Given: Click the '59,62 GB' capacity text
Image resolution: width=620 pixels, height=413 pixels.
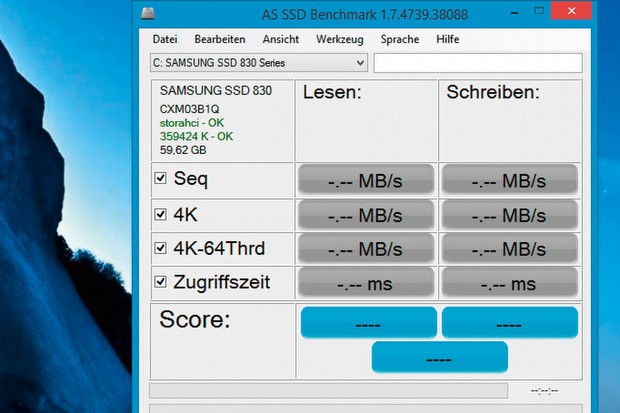Looking at the screenshot, I should tap(183, 150).
